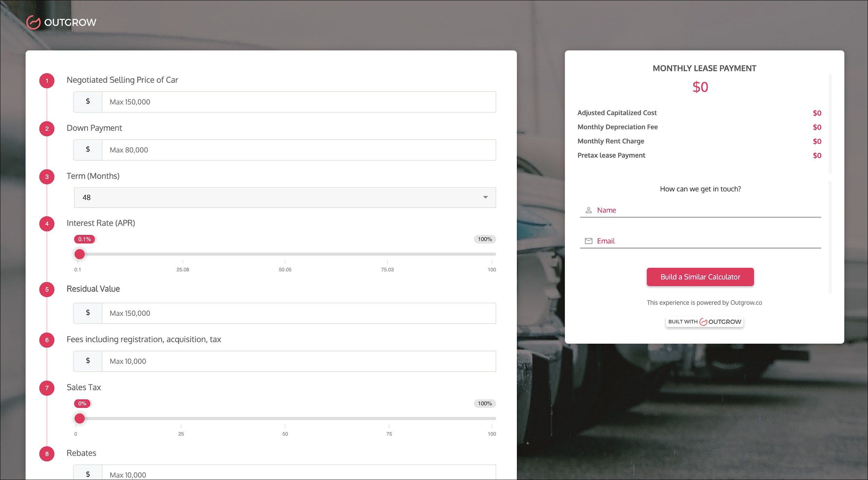Click the Sales Tax slider handle
868x480 pixels.
click(80, 418)
